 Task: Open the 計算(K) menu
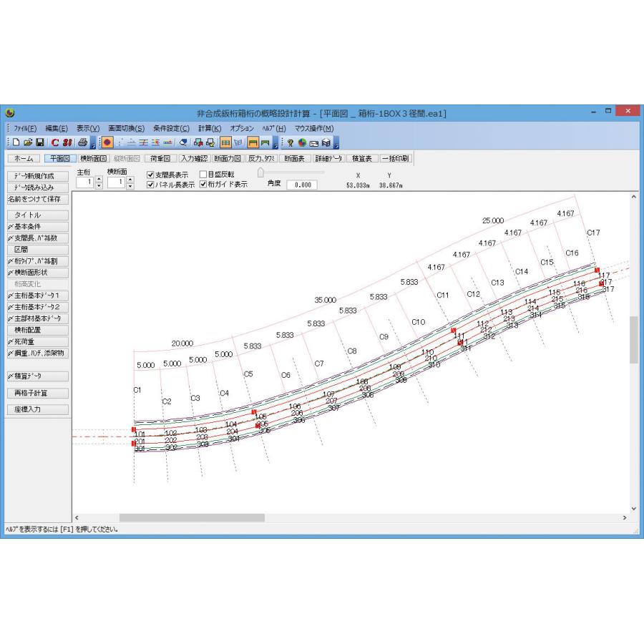[x=210, y=129]
